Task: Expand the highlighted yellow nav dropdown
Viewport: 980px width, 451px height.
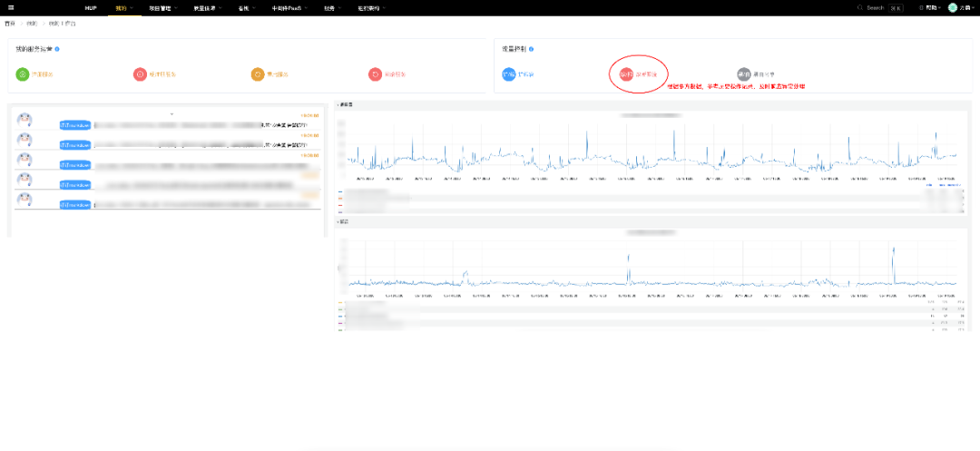Action: (124, 8)
